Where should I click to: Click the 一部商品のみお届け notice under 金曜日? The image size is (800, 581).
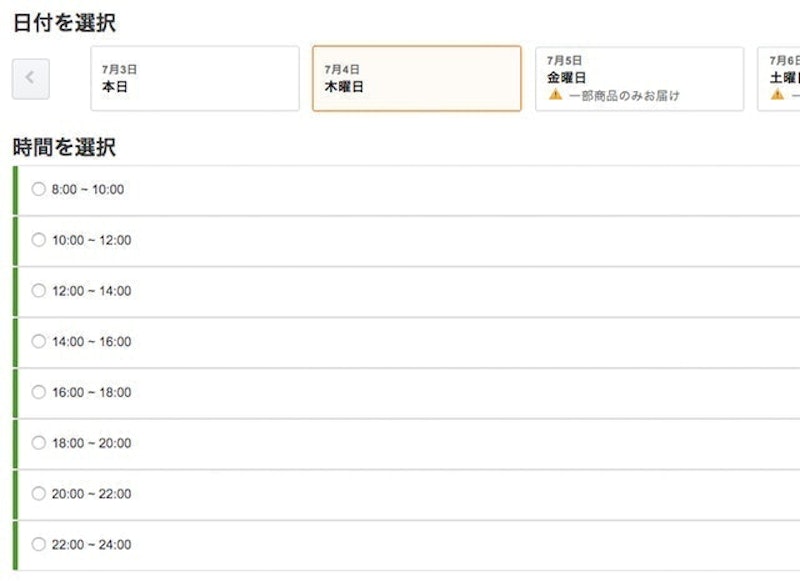(x=624, y=96)
